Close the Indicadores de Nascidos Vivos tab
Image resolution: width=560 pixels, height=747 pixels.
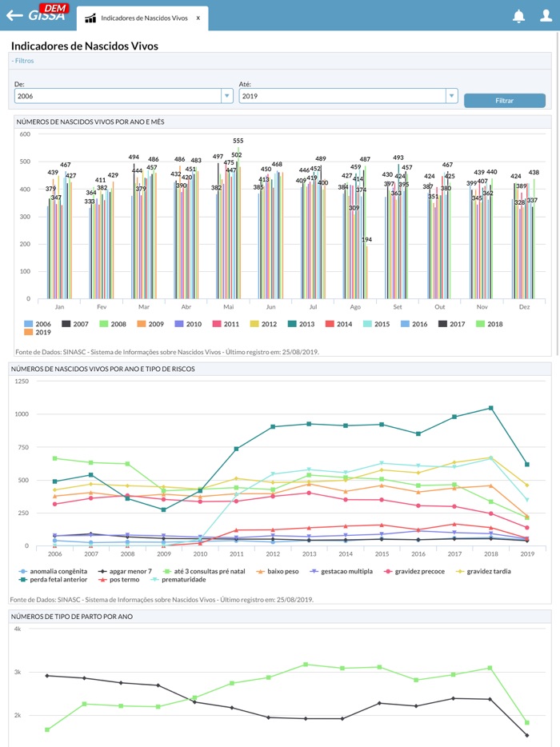198,18
